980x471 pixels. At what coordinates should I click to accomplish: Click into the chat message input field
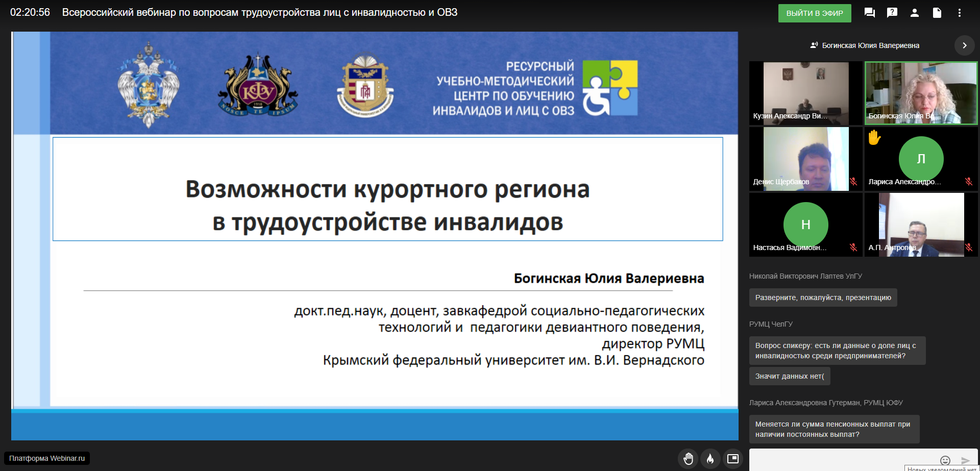(x=842, y=460)
